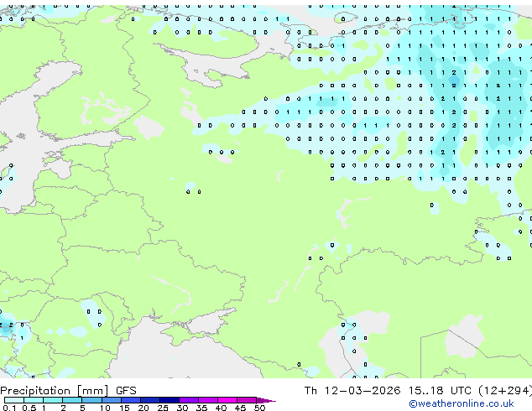Viewport: 532px width, 411px height.
Task: Select the magenta swatch between 40 and 45
Action: pyautogui.click(x=227, y=400)
